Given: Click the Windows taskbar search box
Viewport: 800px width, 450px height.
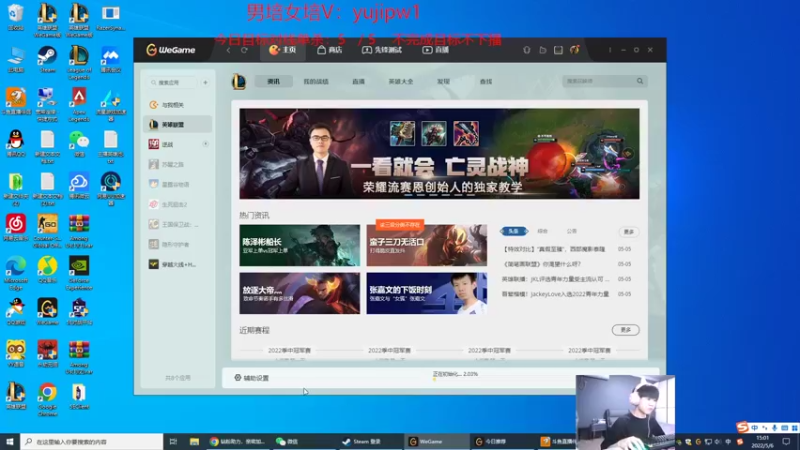Looking at the screenshot, I should 92,441.
